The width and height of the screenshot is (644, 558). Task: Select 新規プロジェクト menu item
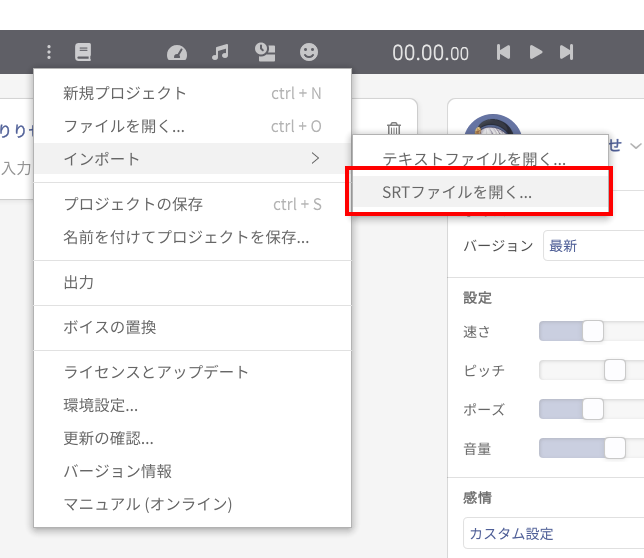(192, 93)
